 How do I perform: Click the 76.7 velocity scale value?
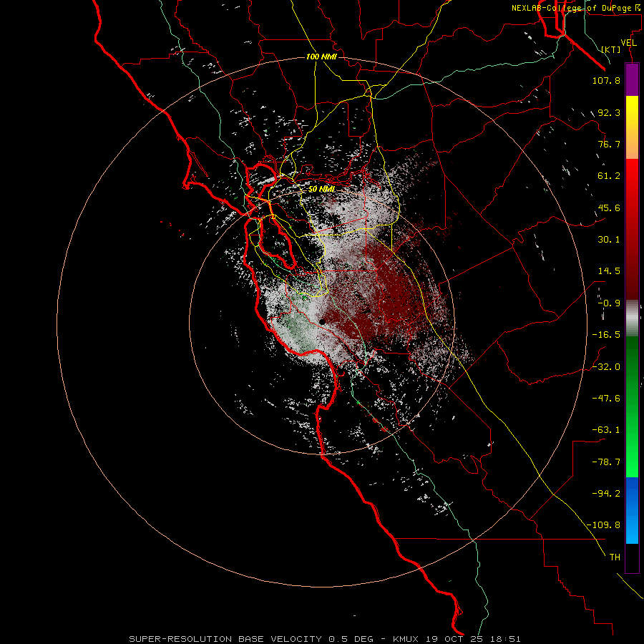(609, 144)
